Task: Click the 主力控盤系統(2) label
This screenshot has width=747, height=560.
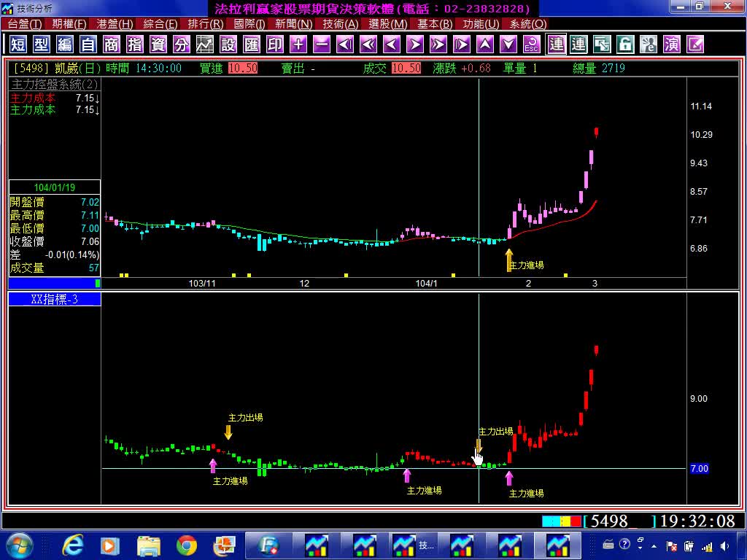Action: pos(55,84)
